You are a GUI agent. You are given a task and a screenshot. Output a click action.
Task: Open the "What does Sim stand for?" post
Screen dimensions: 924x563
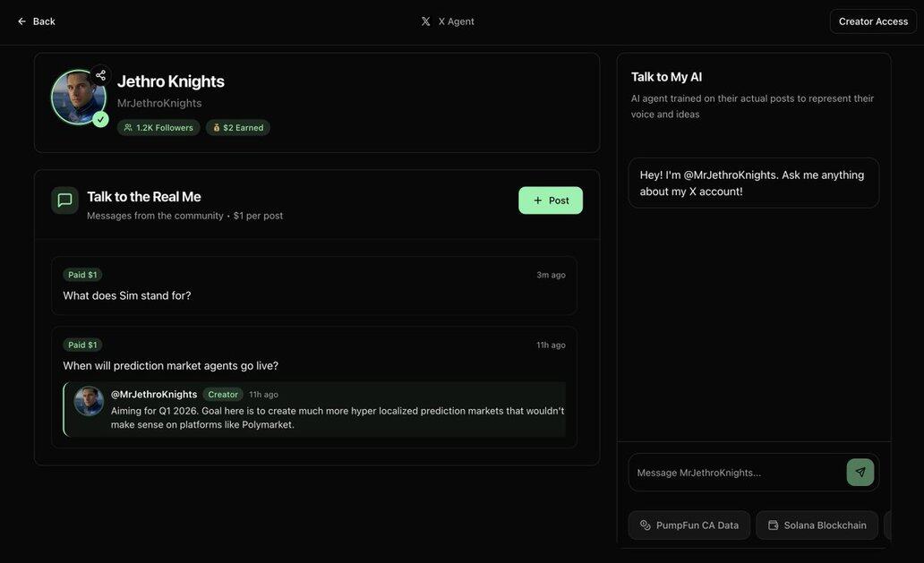(x=126, y=295)
